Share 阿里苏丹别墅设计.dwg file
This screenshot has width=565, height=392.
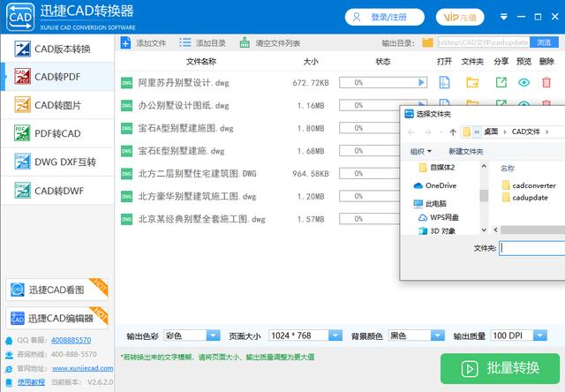501,82
